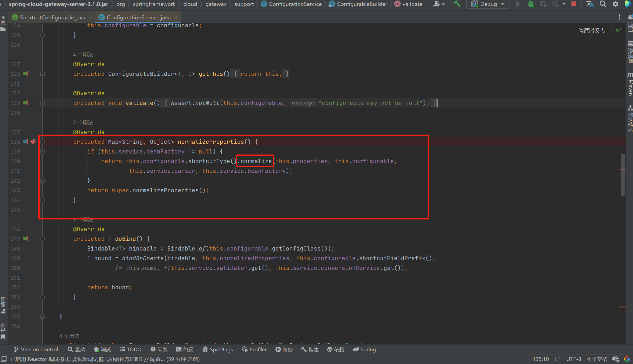This screenshot has width=633, height=364.
Task: Expand the dropdown arrow beside the profiler run icon
Action: 564,4
